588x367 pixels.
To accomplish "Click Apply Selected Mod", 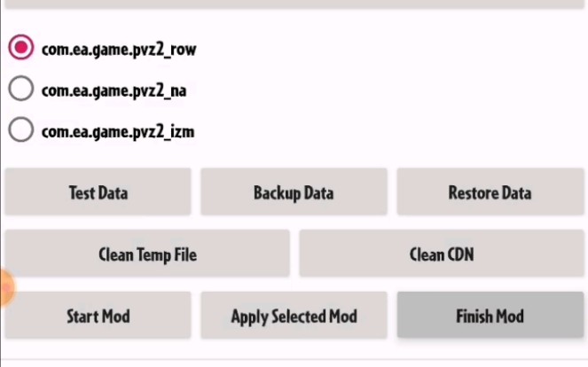I will [x=294, y=316].
